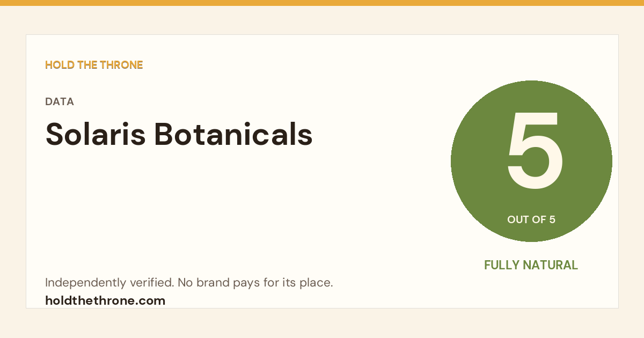Select the DATA category label

tap(60, 101)
